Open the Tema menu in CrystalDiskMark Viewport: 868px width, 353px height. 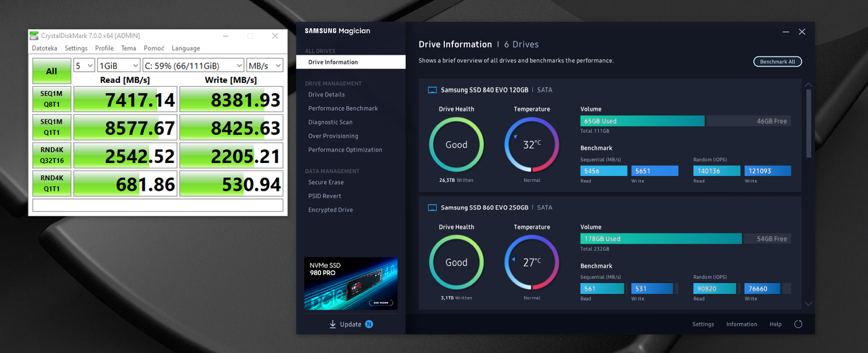(x=129, y=48)
